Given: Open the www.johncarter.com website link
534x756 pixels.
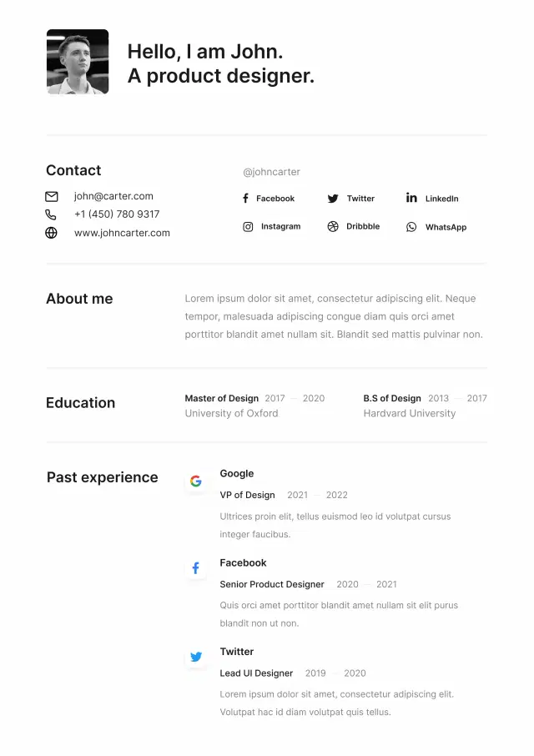Looking at the screenshot, I should (x=122, y=233).
